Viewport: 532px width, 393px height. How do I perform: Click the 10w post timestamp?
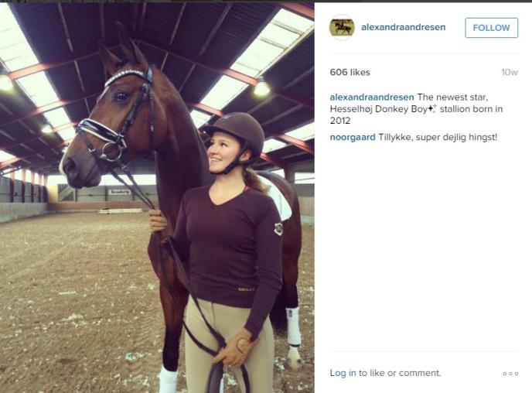(510, 72)
